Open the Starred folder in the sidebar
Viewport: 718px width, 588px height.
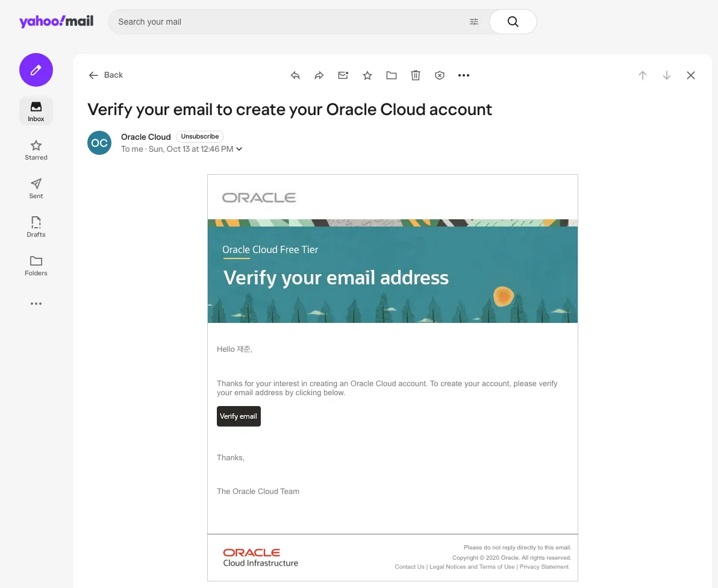36,150
